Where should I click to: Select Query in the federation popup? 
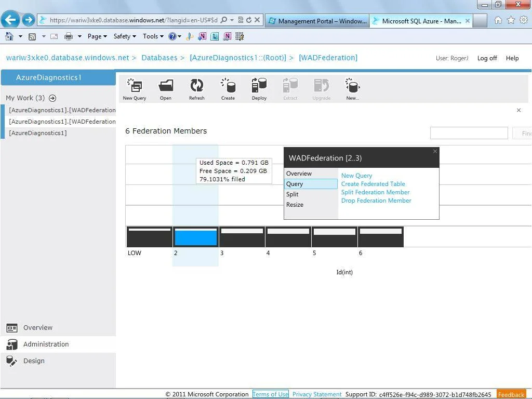point(311,184)
